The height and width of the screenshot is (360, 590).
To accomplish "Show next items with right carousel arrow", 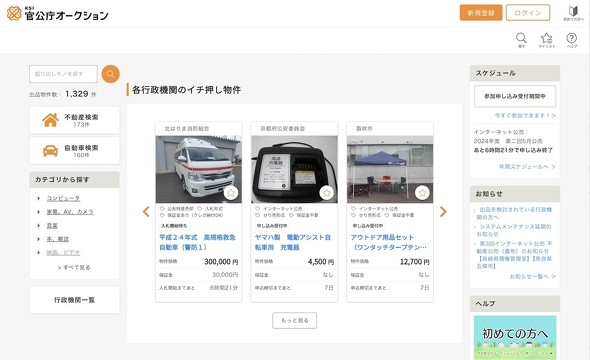I will (443, 211).
